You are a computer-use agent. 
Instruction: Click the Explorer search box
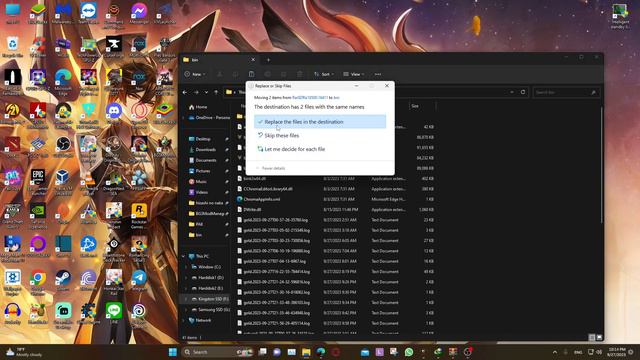(x=565, y=93)
